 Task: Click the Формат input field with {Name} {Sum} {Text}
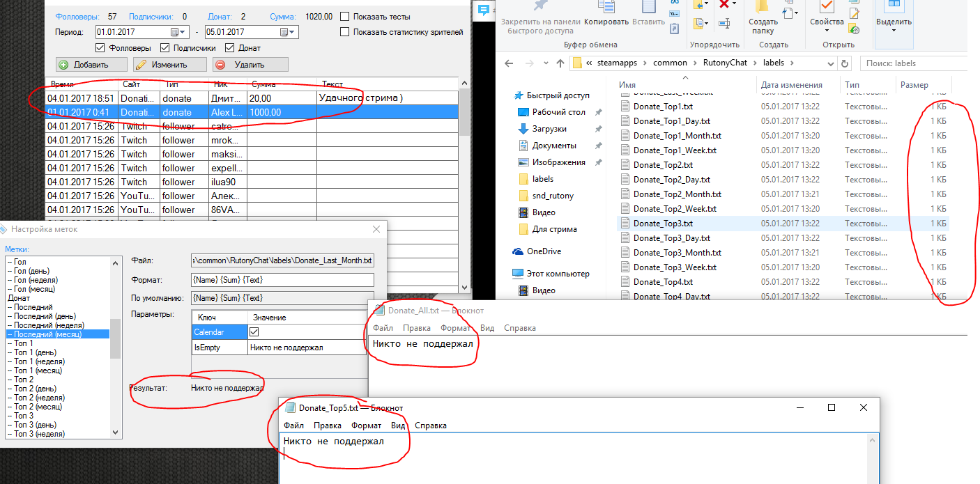(283, 280)
